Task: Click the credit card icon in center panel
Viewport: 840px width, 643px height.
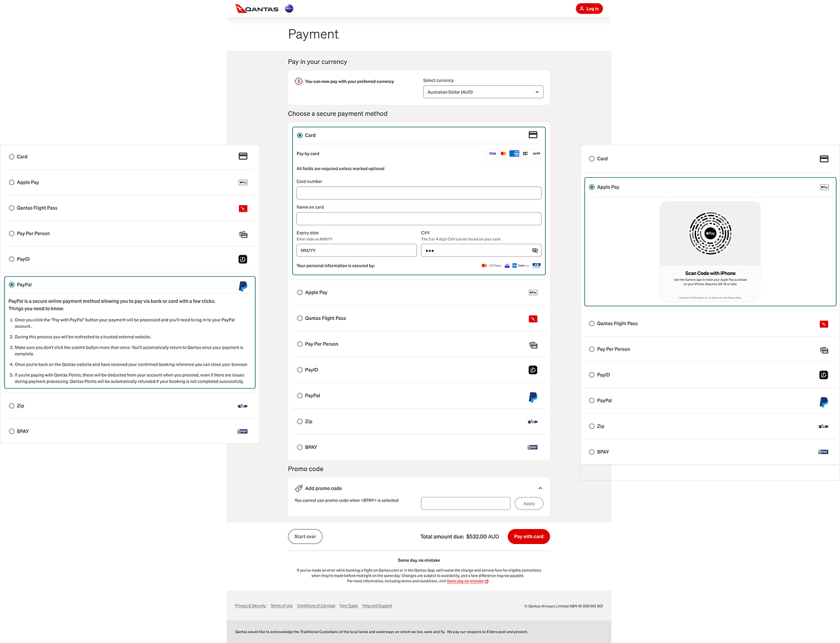Action: 533,135
